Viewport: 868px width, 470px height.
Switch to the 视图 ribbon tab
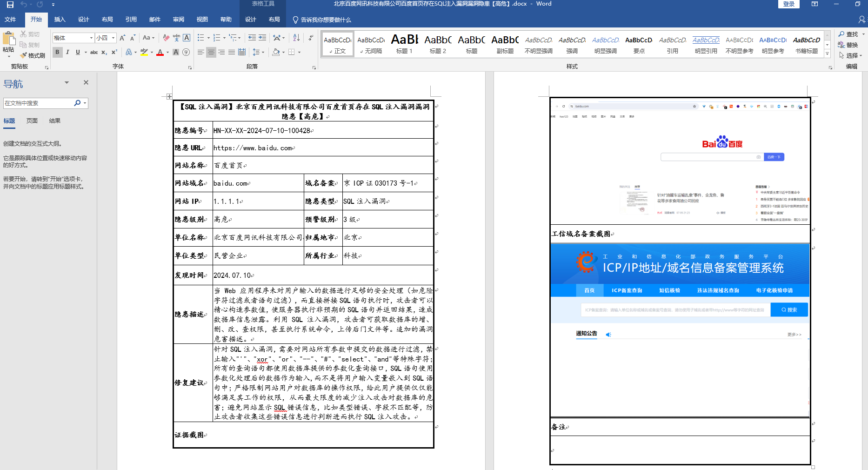click(202, 20)
